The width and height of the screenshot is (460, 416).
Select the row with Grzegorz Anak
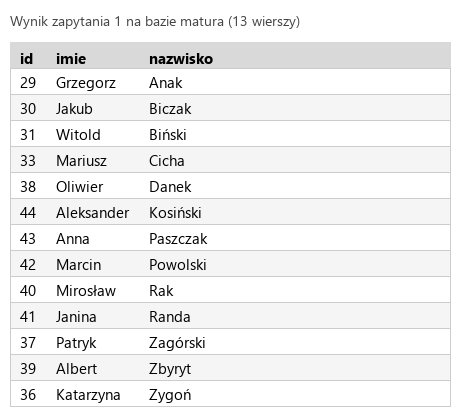point(230,82)
